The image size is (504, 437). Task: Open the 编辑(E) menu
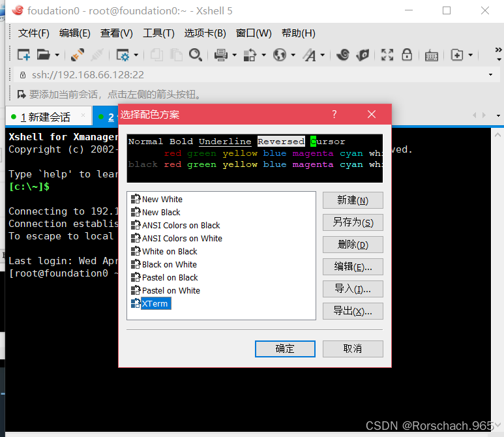point(75,33)
